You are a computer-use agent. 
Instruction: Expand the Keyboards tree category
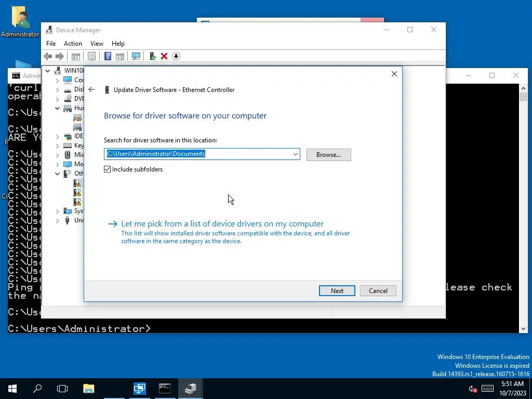tap(57, 146)
